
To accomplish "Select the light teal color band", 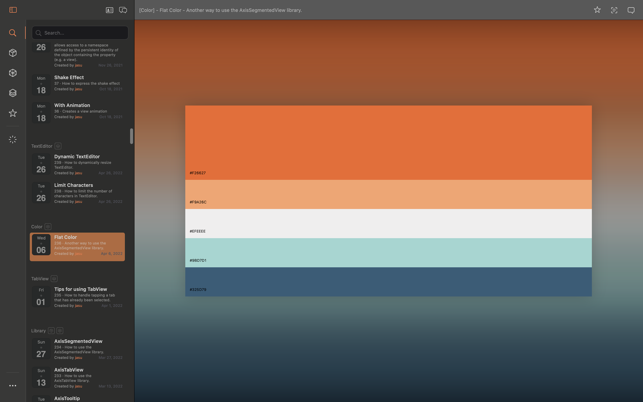I will tap(388, 252).
